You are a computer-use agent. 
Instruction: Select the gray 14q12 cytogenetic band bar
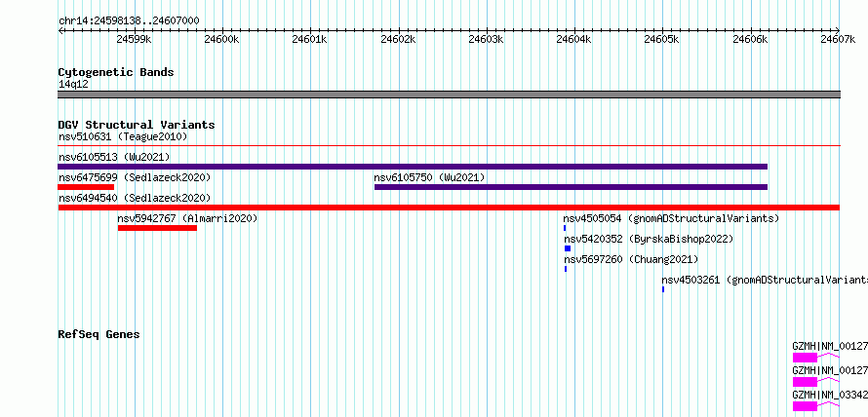[449, 94]
